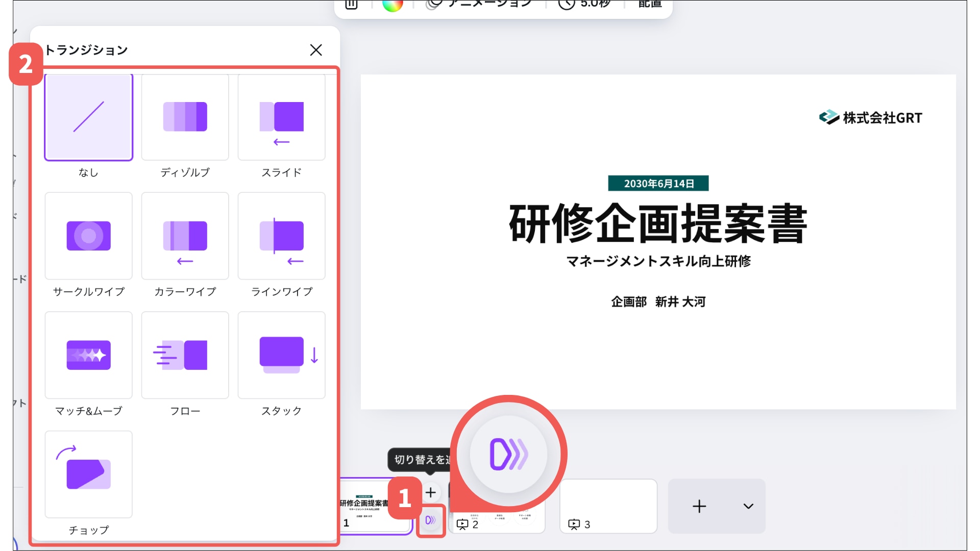The height and width of the screenshot is (551, 980).
Task: Apply the カラーワイプ (Color Wipe) transition
Action: coord(185,236)
